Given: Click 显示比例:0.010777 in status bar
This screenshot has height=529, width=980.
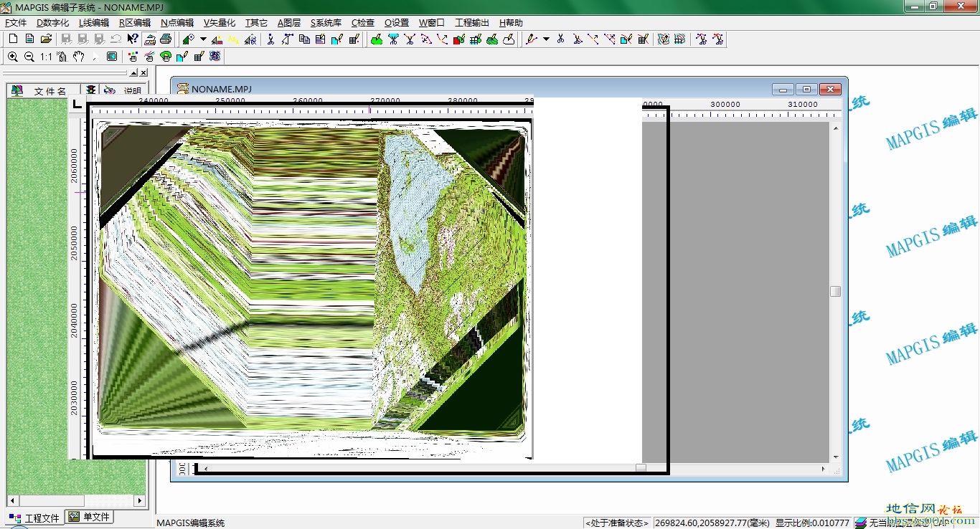Looking at the screenshot, I should click(x=811, y=523).
